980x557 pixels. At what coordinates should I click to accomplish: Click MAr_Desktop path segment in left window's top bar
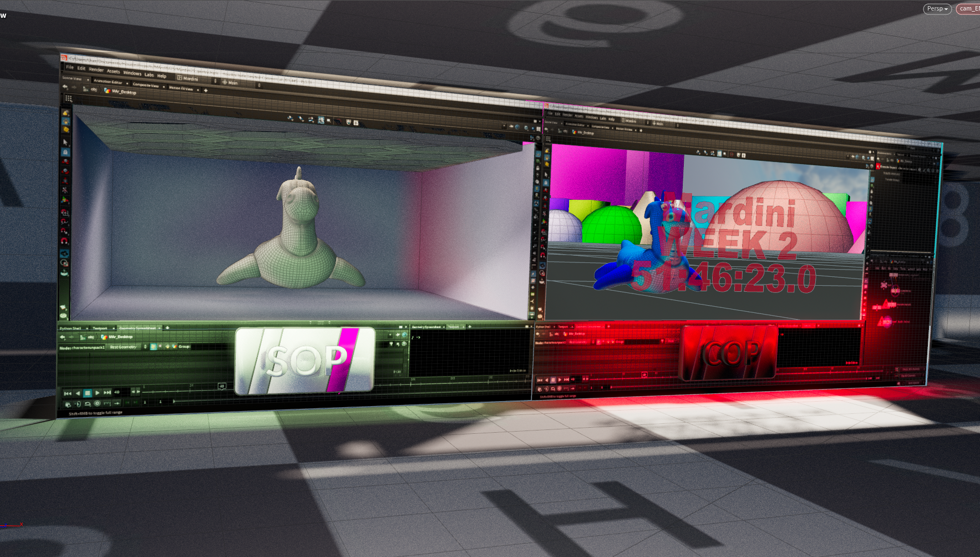click(x=120, y=92)
